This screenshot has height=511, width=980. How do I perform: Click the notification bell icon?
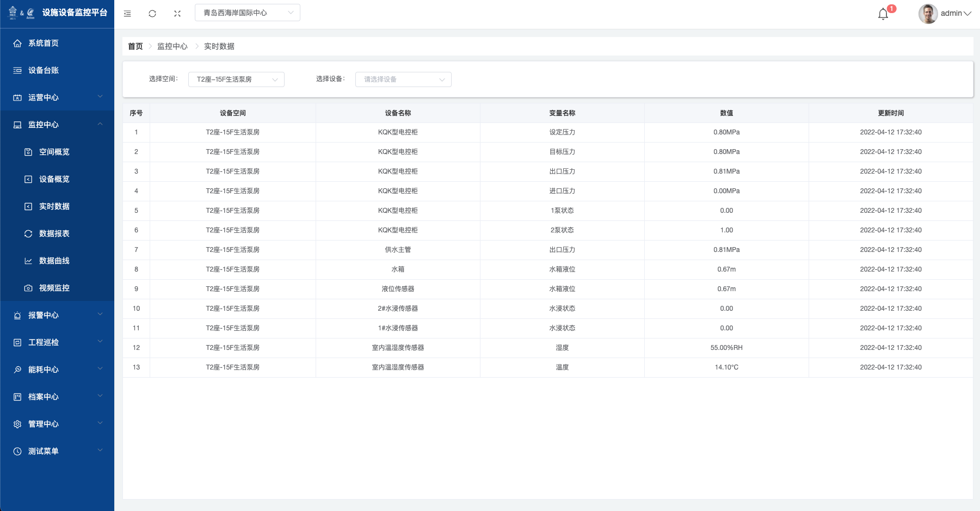(883, 14)
